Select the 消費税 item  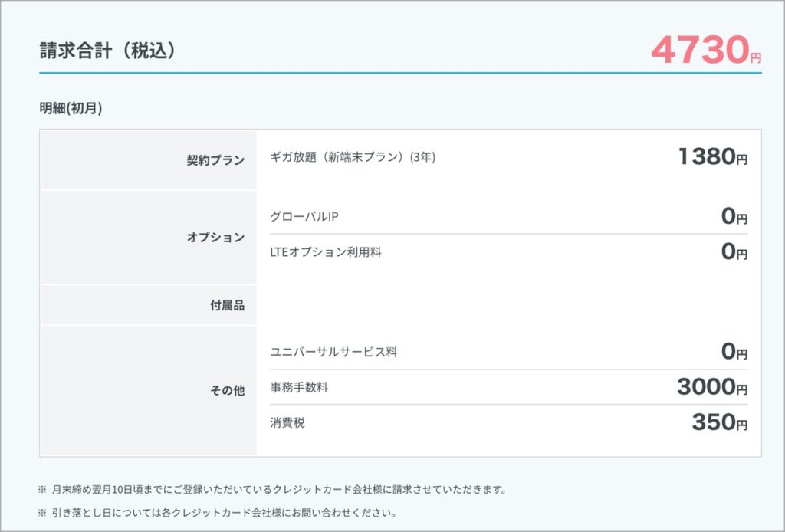[287, 423]
